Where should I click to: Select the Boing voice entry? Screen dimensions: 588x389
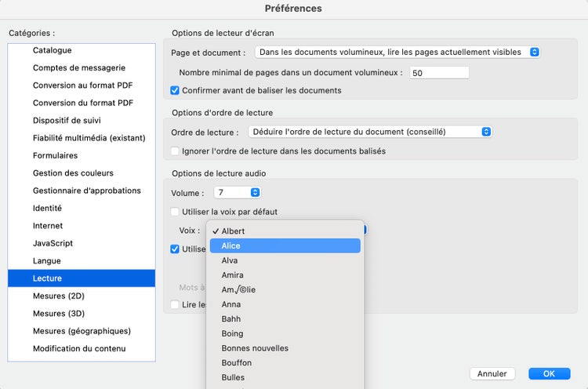point(285,334)
